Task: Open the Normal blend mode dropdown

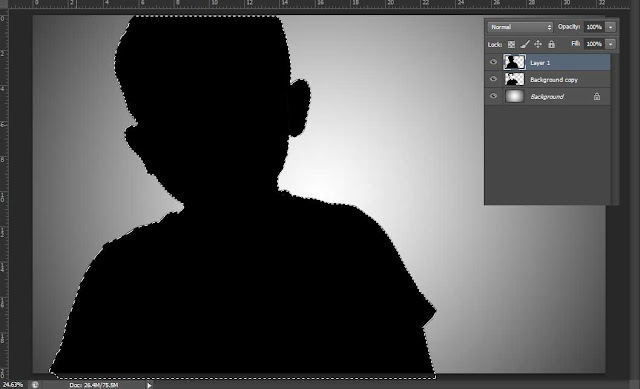Action: pos(520,27)
